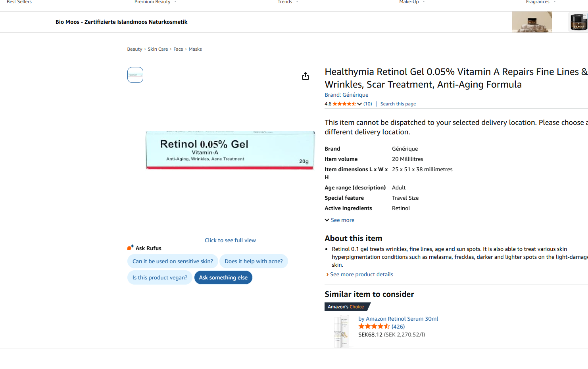Select the product image thumbnail
The width and height of the screenshot is (588, 369).
point(135,75)
